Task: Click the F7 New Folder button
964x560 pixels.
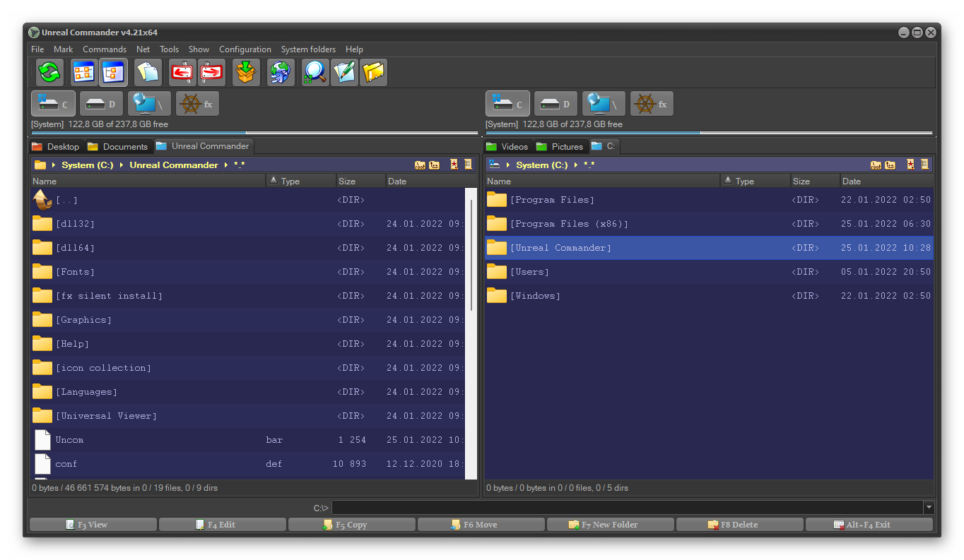Action: 611,525
